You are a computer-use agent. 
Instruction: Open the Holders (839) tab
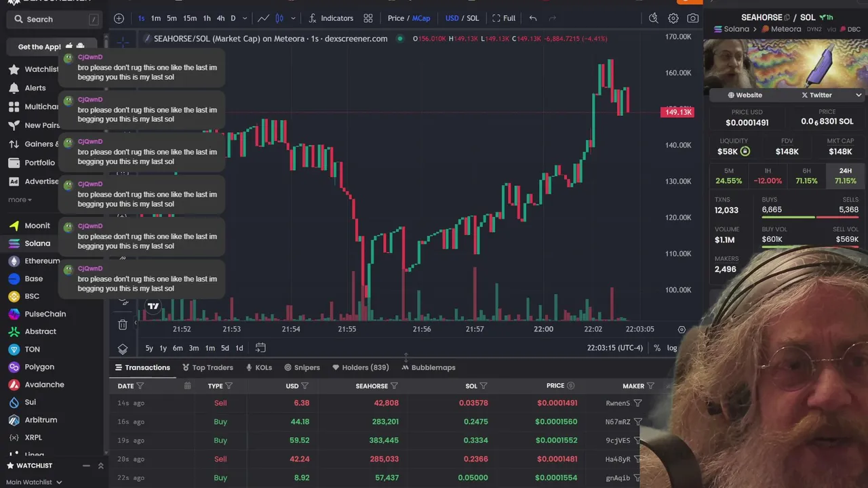pyautogui.click(x=360, y=367)
